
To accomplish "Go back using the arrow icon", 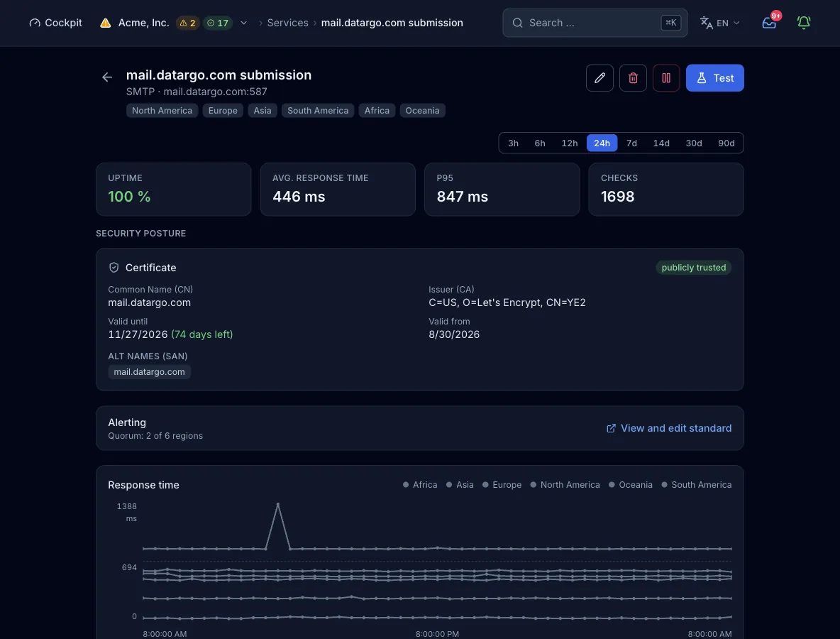I will pos(107,77).
